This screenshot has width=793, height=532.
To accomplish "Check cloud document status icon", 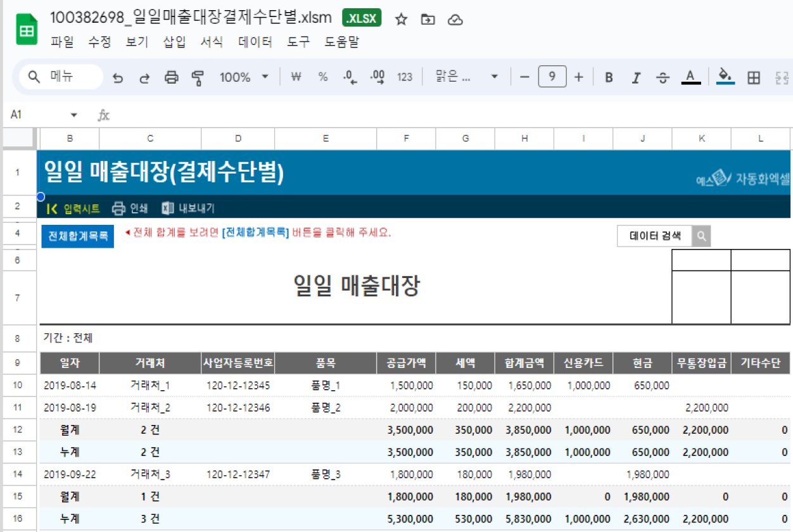I will coord(455,20).
